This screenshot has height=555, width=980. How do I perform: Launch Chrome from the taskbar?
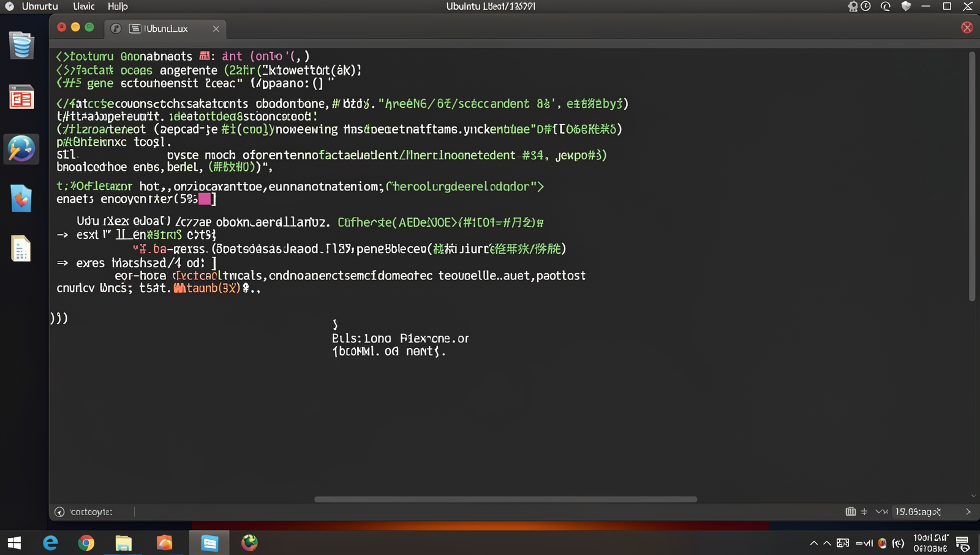(86, 543)
